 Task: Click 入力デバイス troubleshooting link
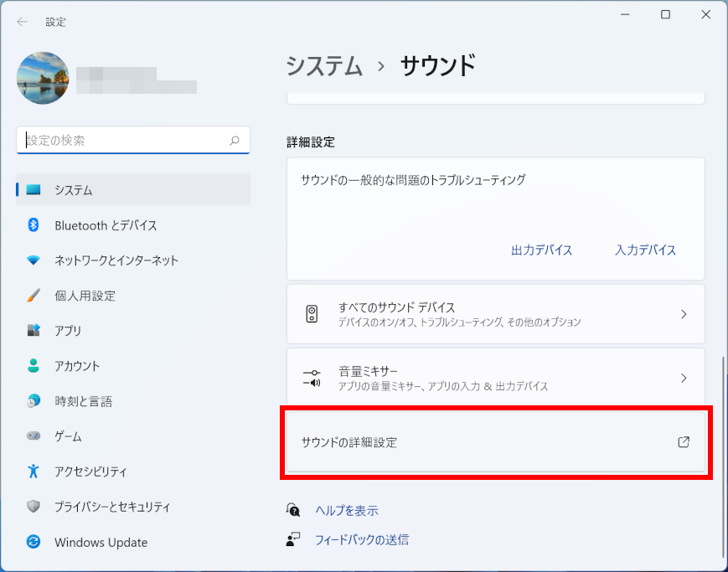pyautogui.click(x=645, y=250)
